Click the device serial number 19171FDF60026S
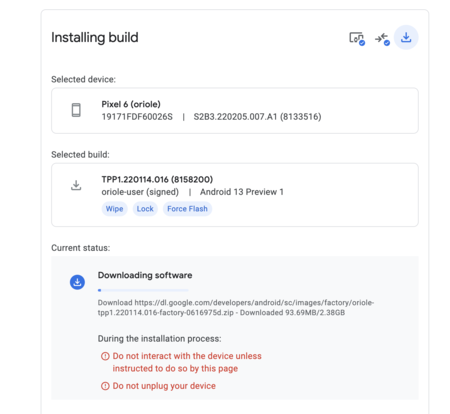 pos(137,117)
